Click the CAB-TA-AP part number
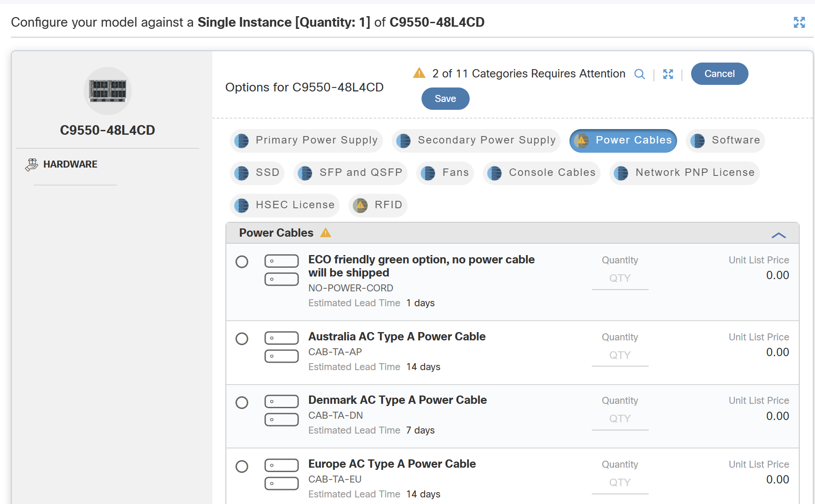Image resolution: width=815 pixels, height=504 pixels. coord(335,352)
